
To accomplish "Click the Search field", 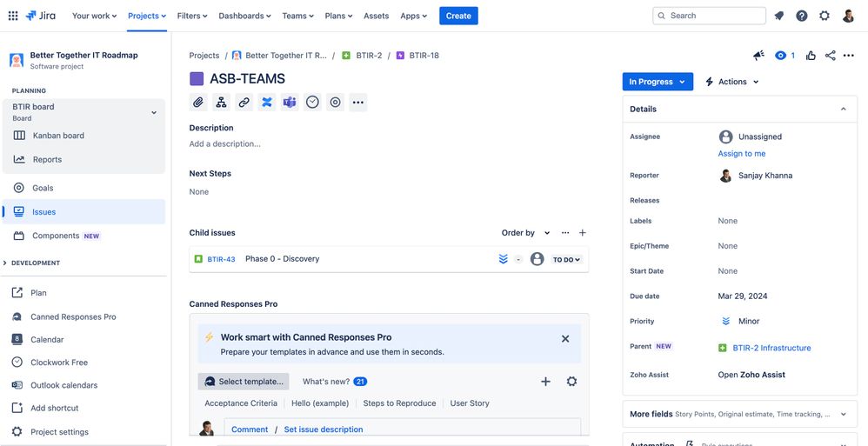I will point(709,16).
